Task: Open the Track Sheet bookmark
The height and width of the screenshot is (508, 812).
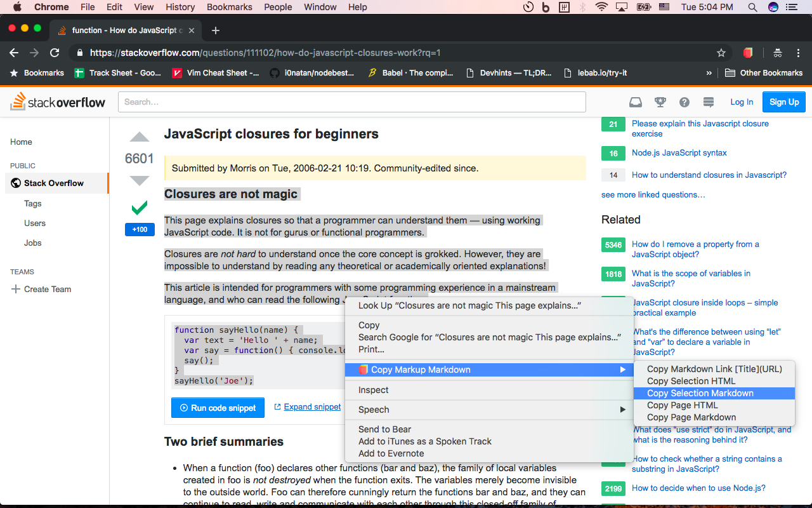Action: click(117, 73)
